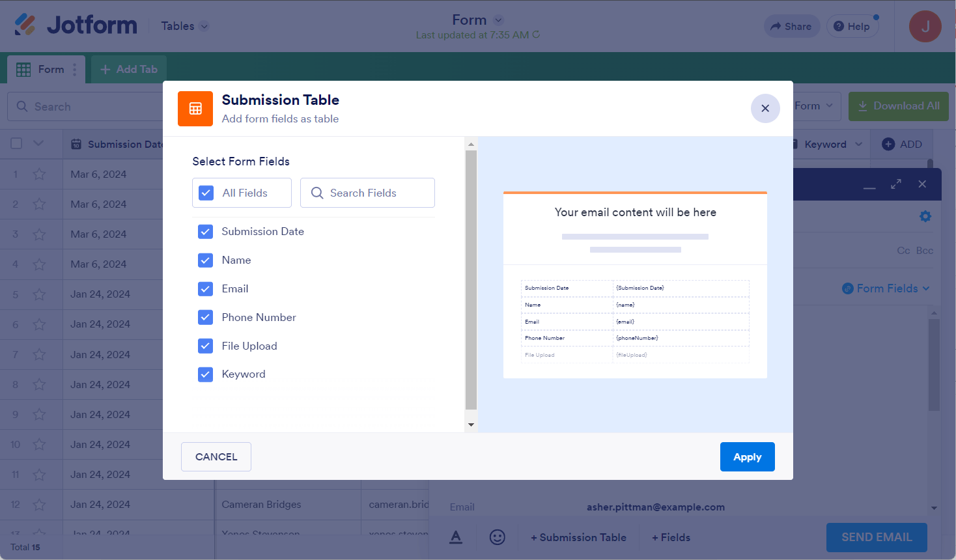Open the Keyword column menu arrow
Viewport: 956px width, 560px height.
(x=858, y=145)
